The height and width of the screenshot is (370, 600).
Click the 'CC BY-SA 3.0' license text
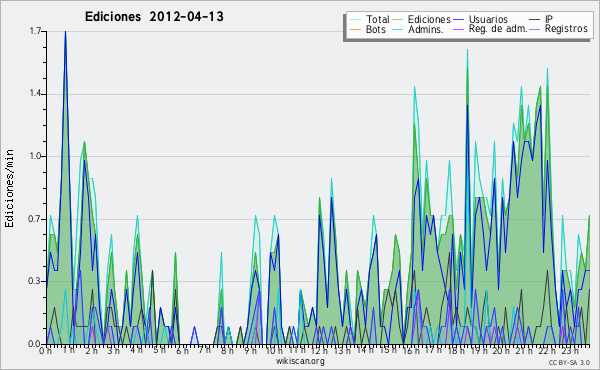pos(569,363)
